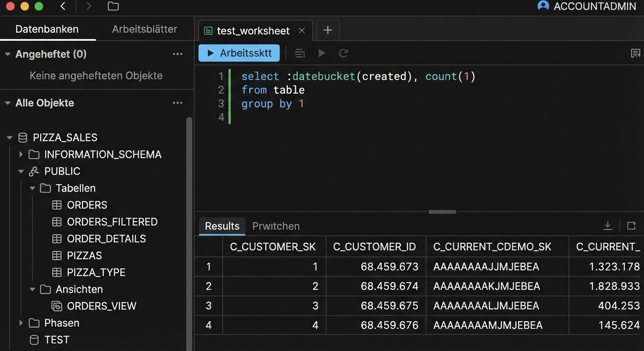Open results in expanded view icon
Image resolution: width=644 pixels, height=351 pixels.
click(x=631, y=225)
